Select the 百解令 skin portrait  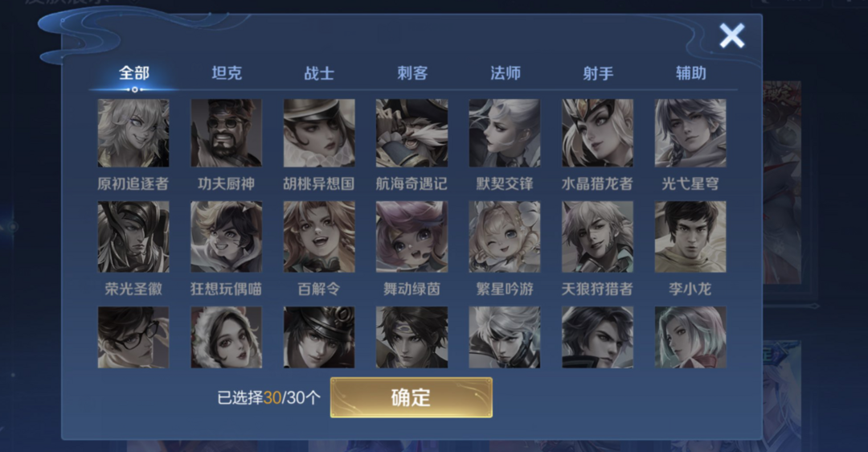[x=319, y=236]
